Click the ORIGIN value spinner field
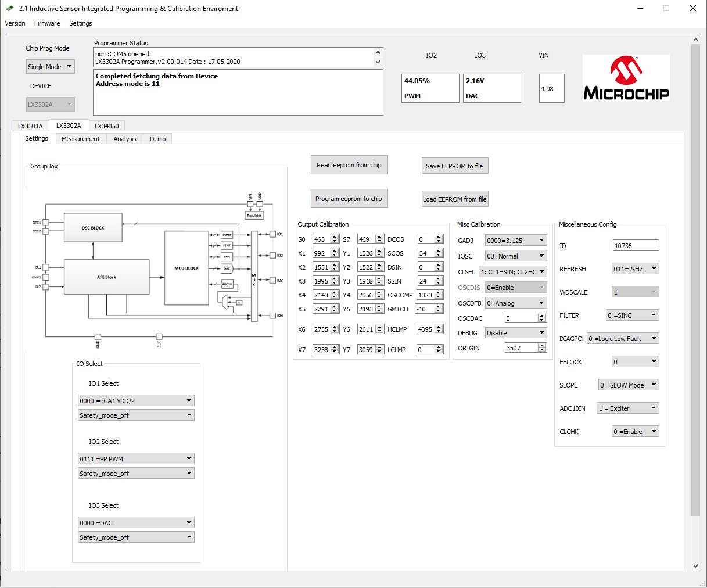Image resolution: width=707 pixels, height=588 pixels. point(521,348)
